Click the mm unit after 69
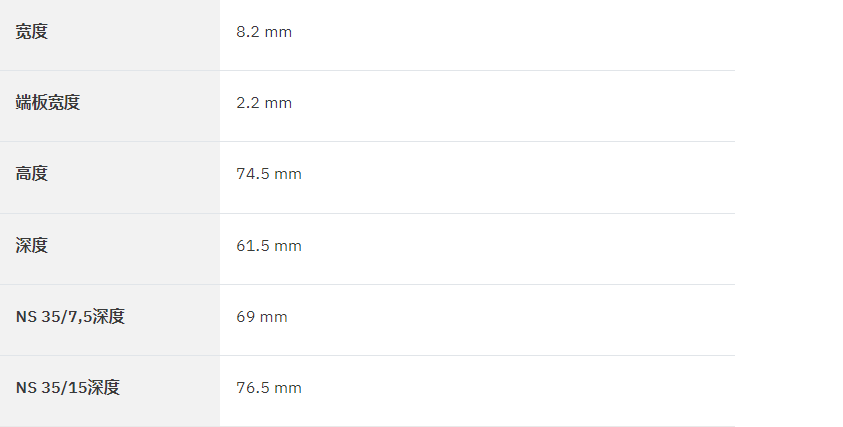Image resolution: width=843 pixels, height=427 pixels. pyautogui.click(x=274, y=317)
